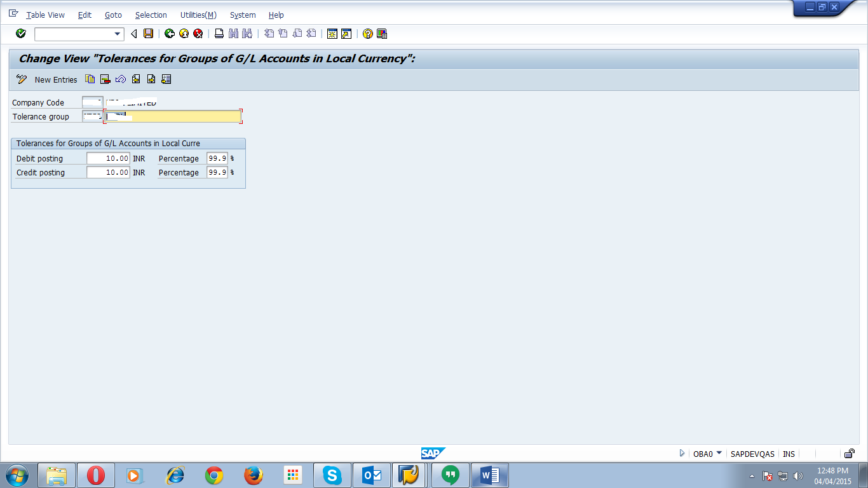868x488 pixels.
Task: Click the Undo icon in application toolbar
Action: click(121, 79)
